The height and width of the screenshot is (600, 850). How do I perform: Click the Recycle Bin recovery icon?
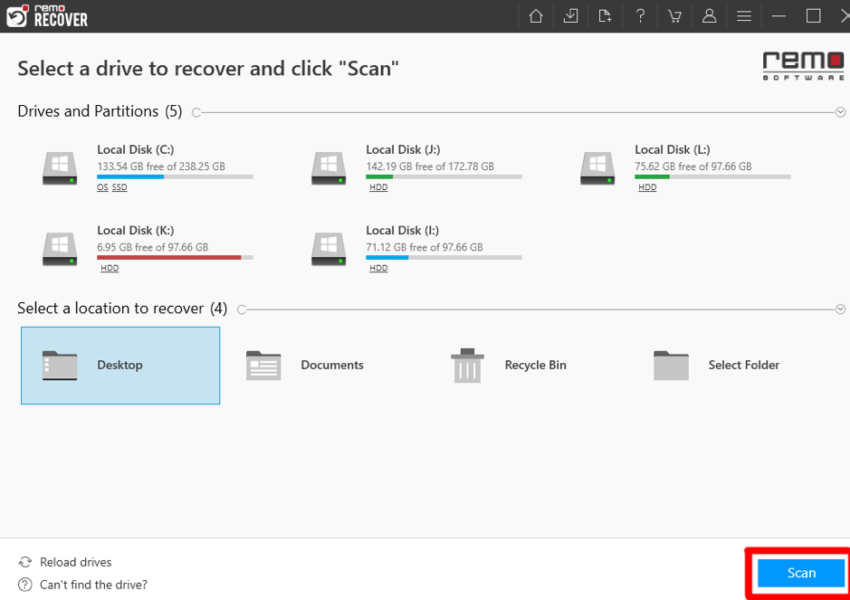[466, 366]
